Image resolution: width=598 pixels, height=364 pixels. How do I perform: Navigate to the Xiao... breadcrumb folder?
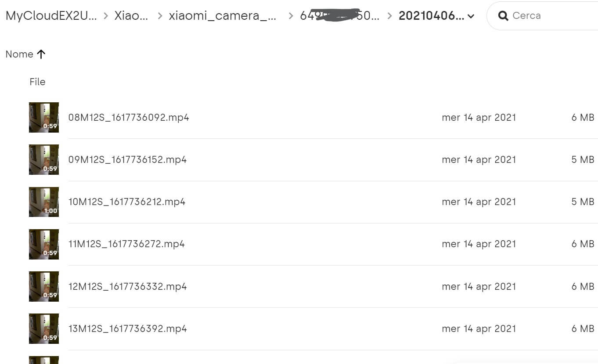point(131,16)
